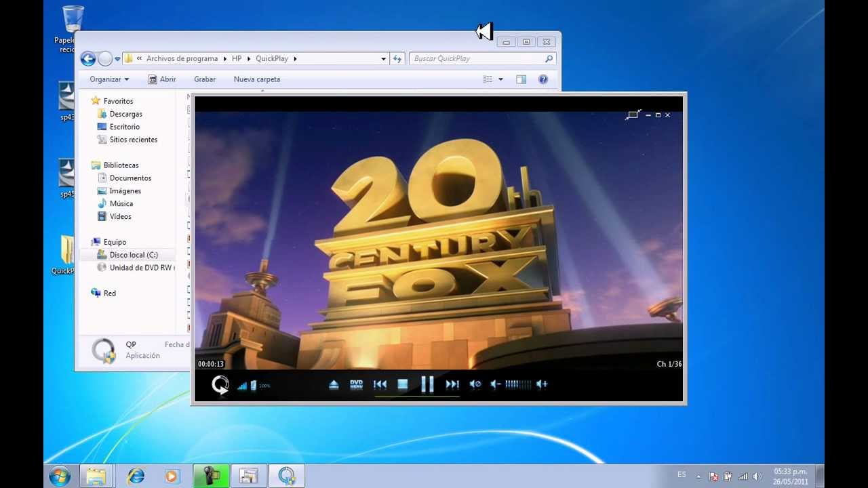Screen dimensions: 868x488
Task: Open the Windows Start menu
Action: pyautogui.click(x=60, y=476)
